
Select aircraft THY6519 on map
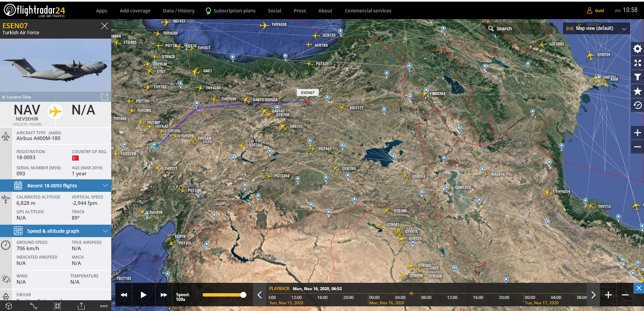[x=548, y=192]
